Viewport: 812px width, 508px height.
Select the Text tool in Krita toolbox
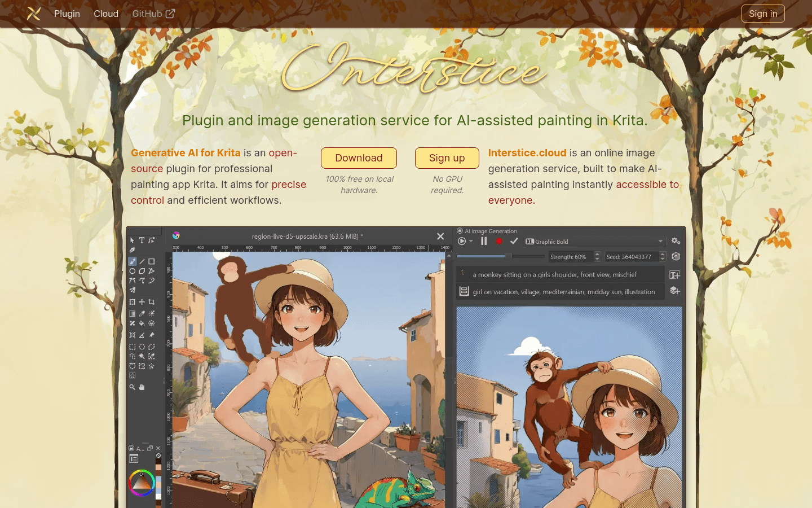click(x=142, y=240)
